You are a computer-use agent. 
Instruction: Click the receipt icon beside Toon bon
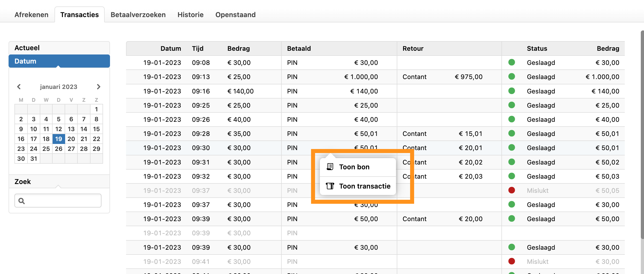tap(330, 167)
